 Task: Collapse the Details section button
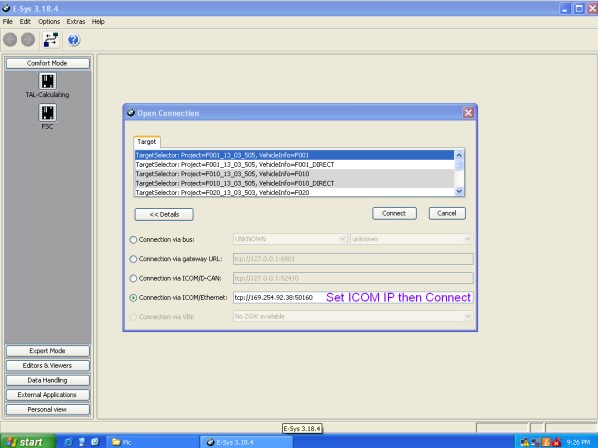click(164, 214)
